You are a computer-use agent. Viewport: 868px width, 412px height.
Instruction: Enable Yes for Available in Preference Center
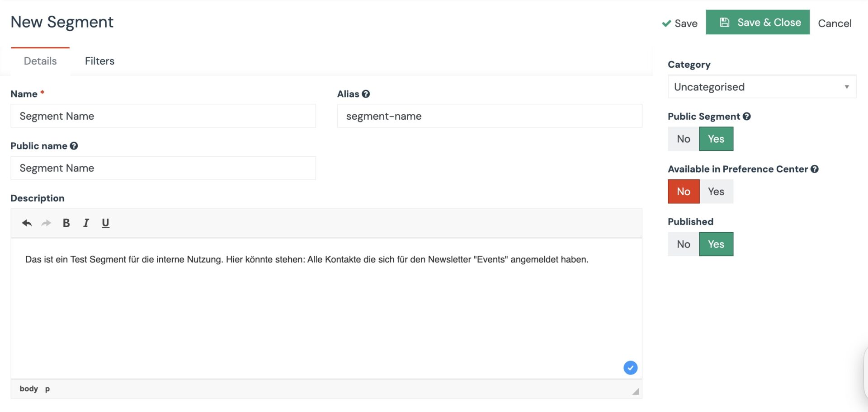[716, 192]
